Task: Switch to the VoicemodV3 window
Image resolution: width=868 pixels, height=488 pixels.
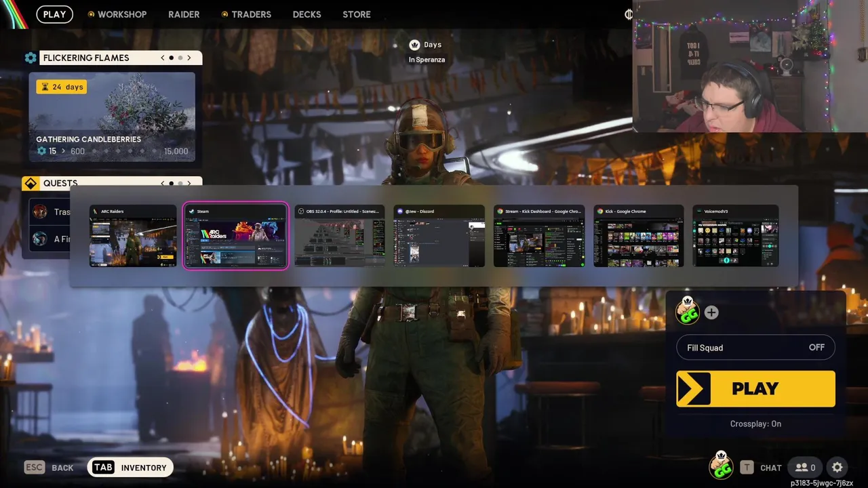Action: (736, 236)
